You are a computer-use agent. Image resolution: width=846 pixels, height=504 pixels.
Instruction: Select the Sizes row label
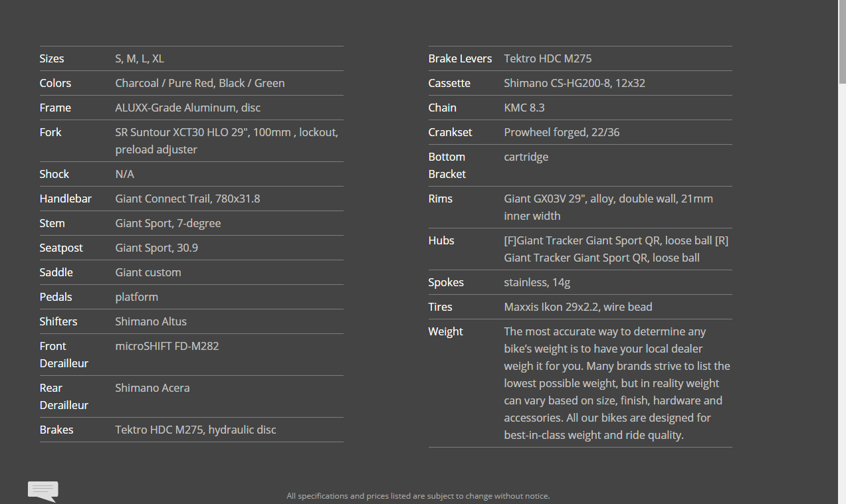coord(52,58)
